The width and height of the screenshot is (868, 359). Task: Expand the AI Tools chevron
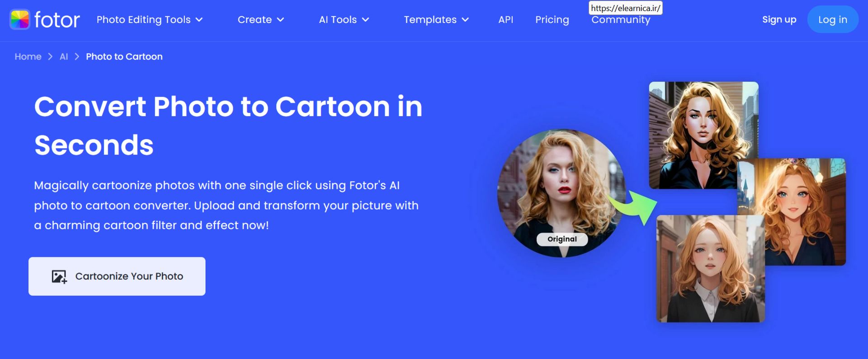click(365, 20)
